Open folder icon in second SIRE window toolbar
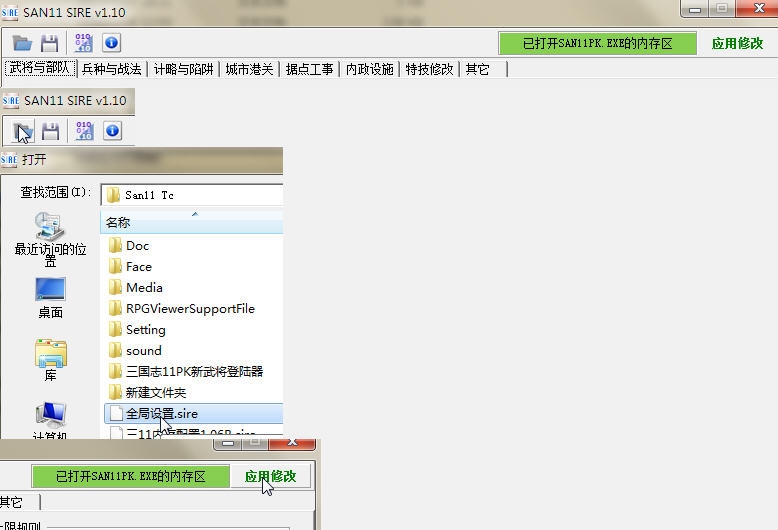This screenshot has height=530, width=778. (x=22, y=132)
